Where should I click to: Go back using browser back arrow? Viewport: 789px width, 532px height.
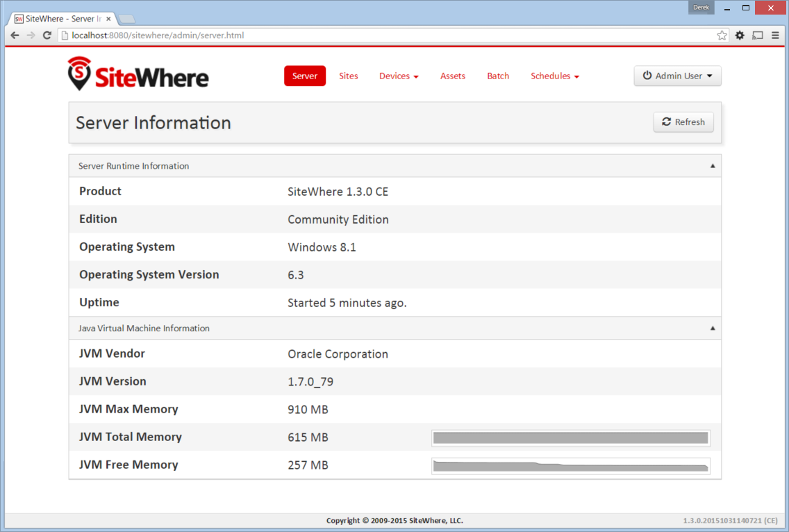(x=15, y=35)
